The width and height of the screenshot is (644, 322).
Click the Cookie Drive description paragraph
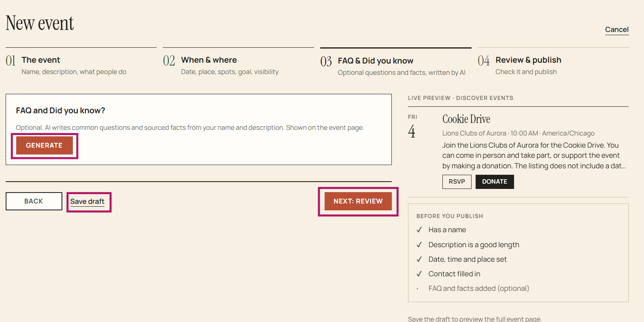[x=534, y=155]
